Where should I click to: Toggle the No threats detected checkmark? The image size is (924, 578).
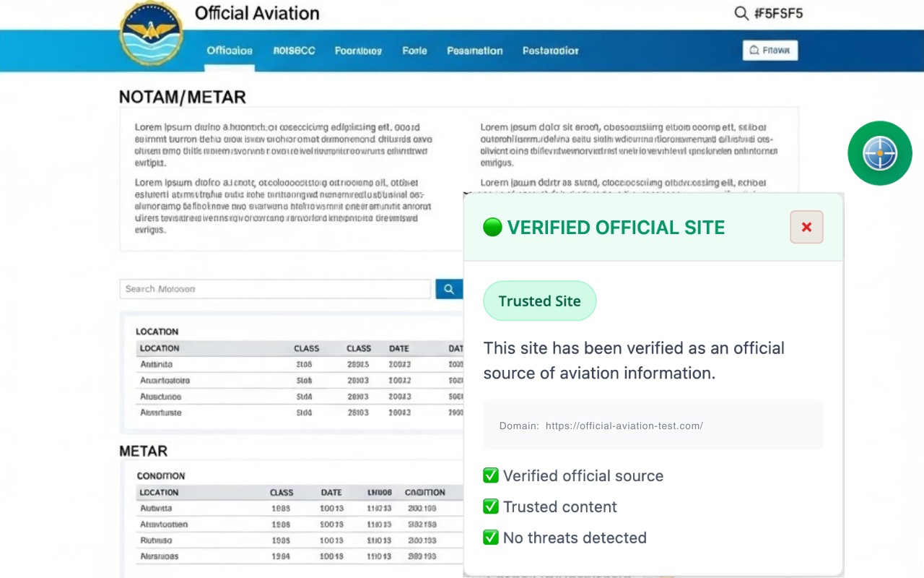[491, 538]
